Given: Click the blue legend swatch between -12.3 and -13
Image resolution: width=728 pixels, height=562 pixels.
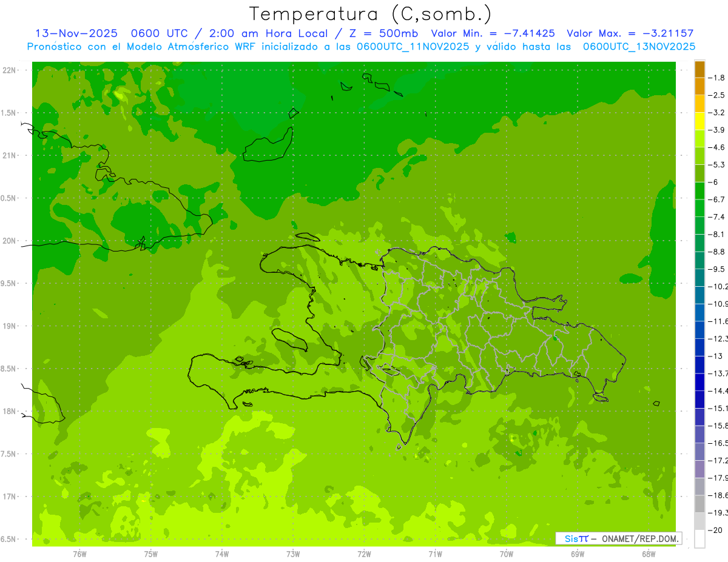Looking at the screenshot, I should pos(699,347).
